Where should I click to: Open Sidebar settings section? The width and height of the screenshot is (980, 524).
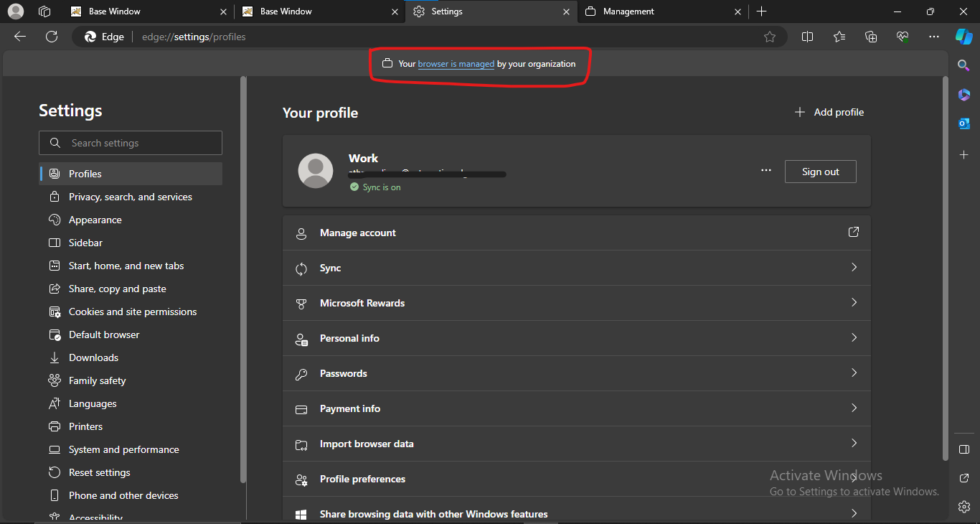pyautogui.click(x=131, y=243)
